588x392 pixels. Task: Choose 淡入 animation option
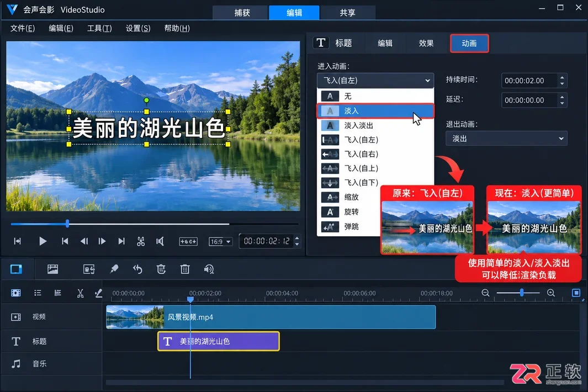(375, 111)
